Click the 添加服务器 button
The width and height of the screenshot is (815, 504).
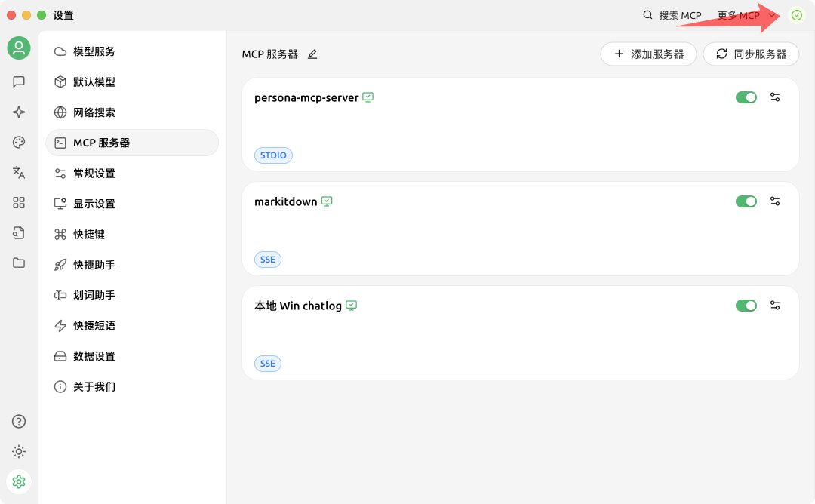point(648,54)
